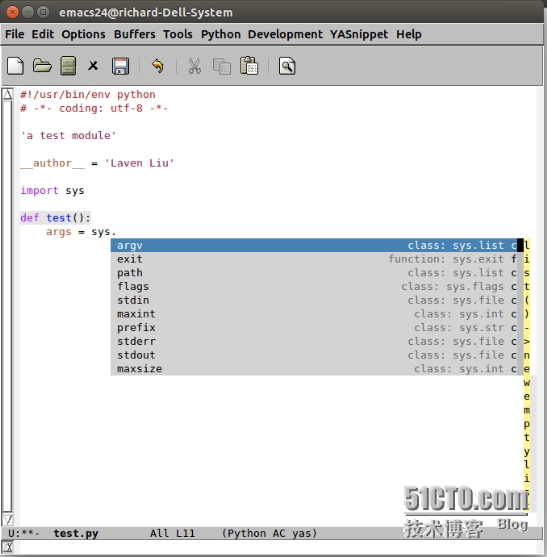Paste with the clipboard icon
Screen dimensions: 547x557
point(249,66)
